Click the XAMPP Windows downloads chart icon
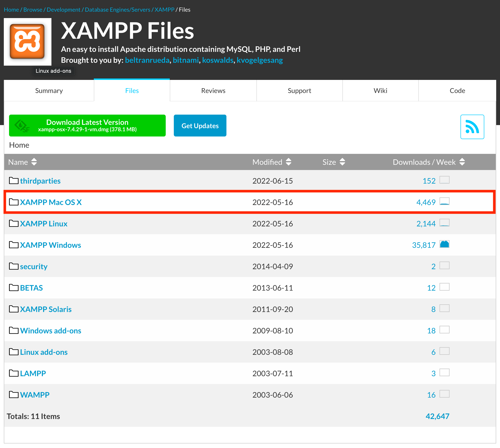 (x=444, y=244)
